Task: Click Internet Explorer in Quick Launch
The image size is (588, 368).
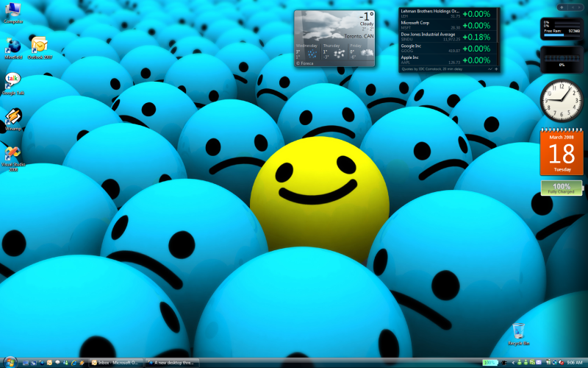Action: pos(74,363)
